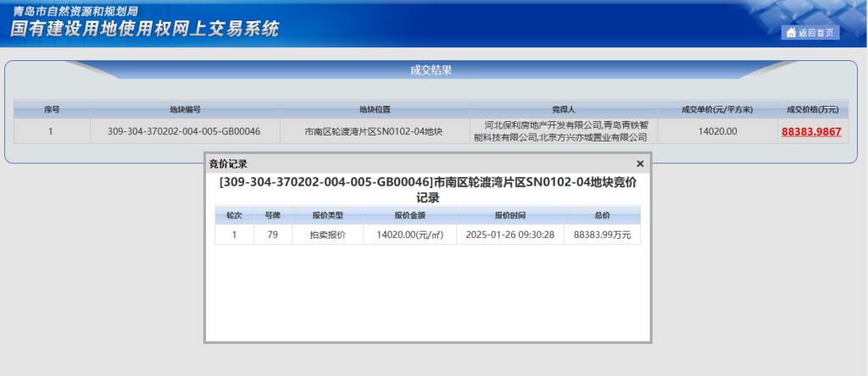Click the winning bidder companies cell

point(564,131)
